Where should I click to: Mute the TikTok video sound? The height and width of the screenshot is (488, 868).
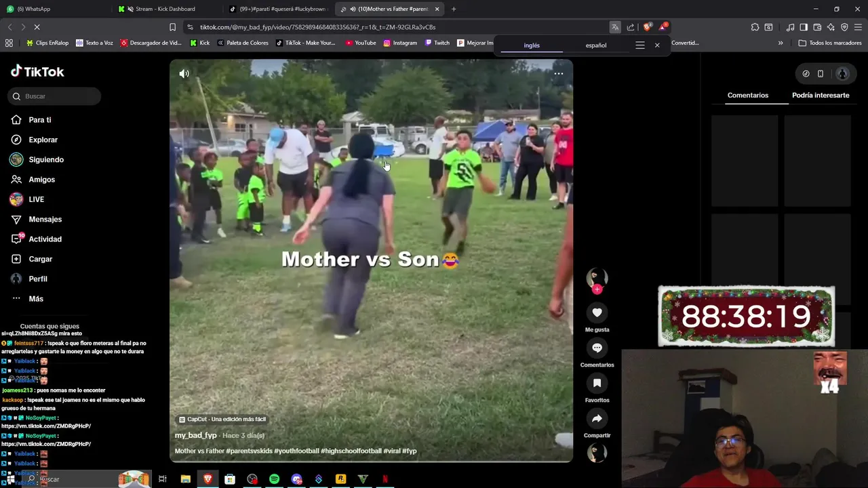184,73
